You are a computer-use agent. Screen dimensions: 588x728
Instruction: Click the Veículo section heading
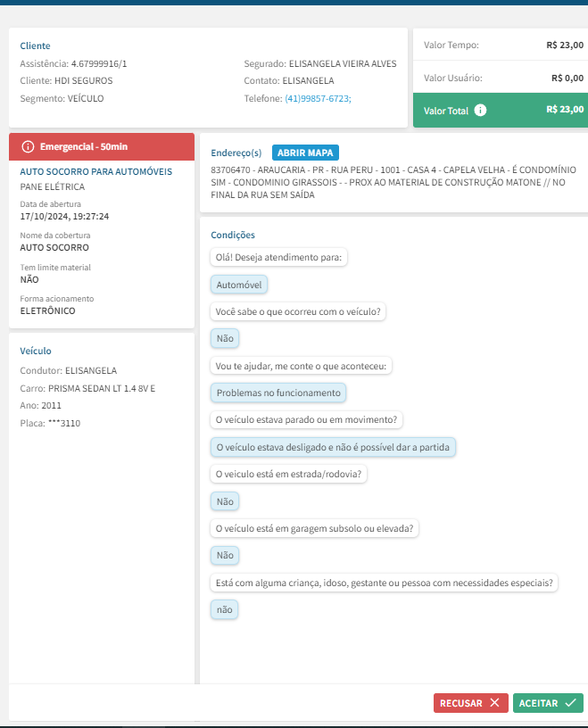click(x=36, y=351)
